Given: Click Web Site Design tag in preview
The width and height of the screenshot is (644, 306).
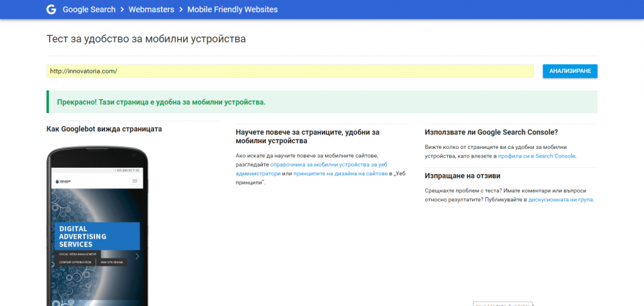Looking at the screenshot, I should click(112, 262).
